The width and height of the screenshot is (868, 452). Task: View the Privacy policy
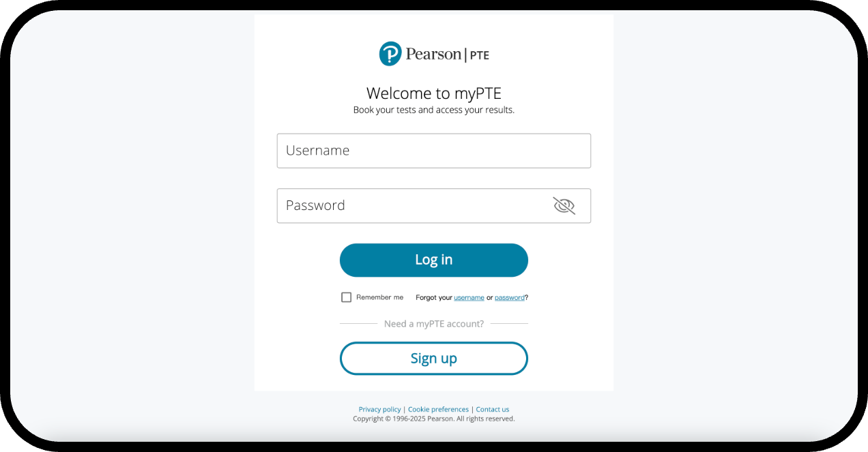pos(379,409)
